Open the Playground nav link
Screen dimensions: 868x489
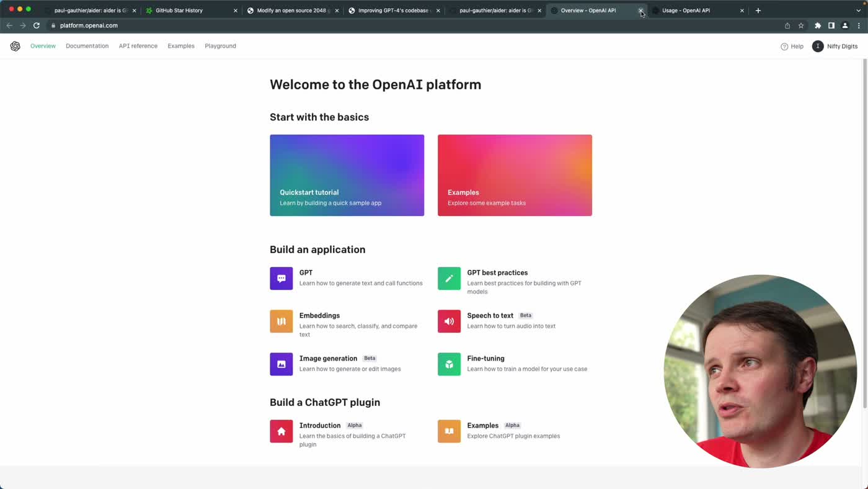click(x=220, y=46)
